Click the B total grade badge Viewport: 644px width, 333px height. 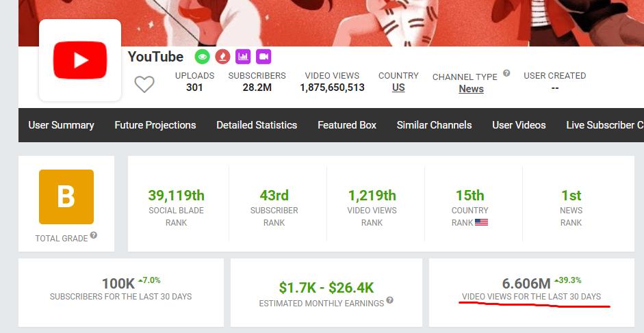(x=66, y=197)
